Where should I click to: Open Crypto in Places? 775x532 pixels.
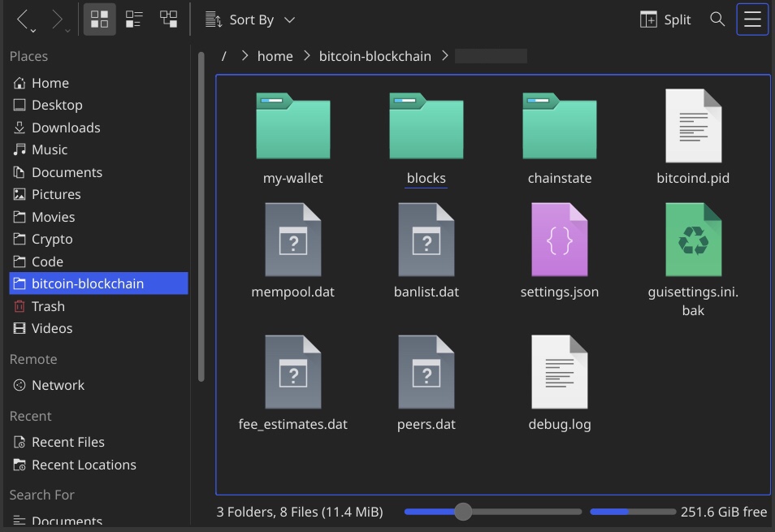[x=98, y=239]
